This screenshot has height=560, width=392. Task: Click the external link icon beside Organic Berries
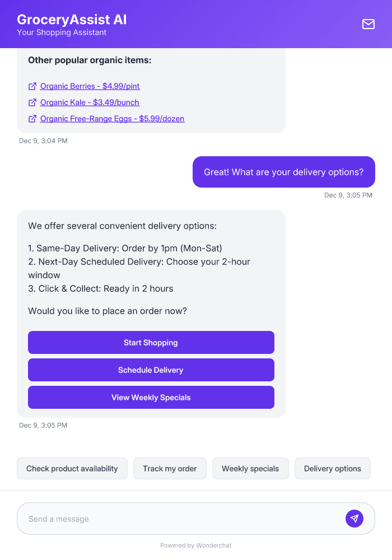32,86
